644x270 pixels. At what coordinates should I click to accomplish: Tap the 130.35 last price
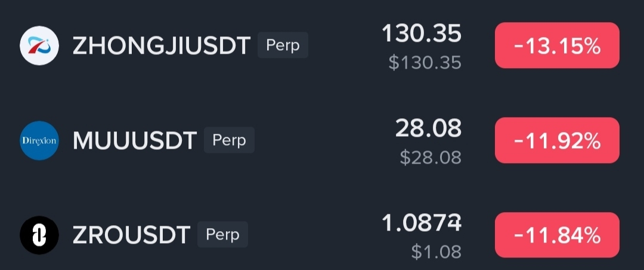tap(422, 33)
